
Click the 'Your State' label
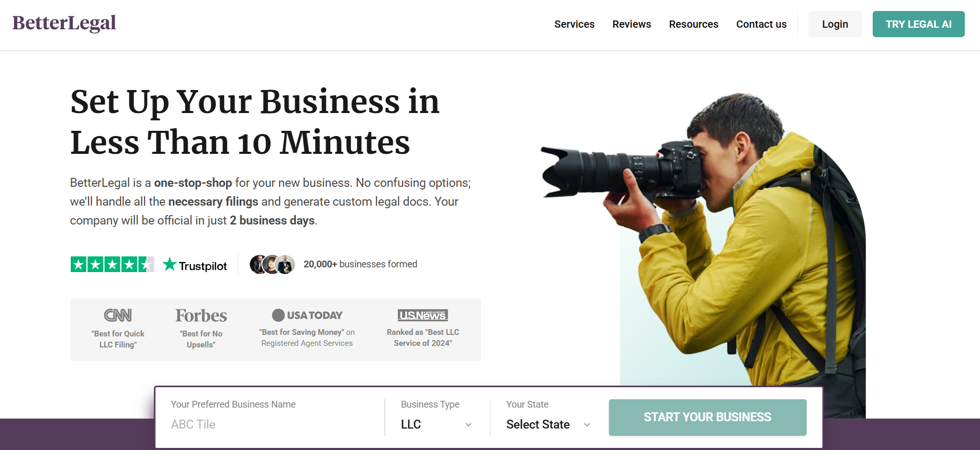coord(527,404)
